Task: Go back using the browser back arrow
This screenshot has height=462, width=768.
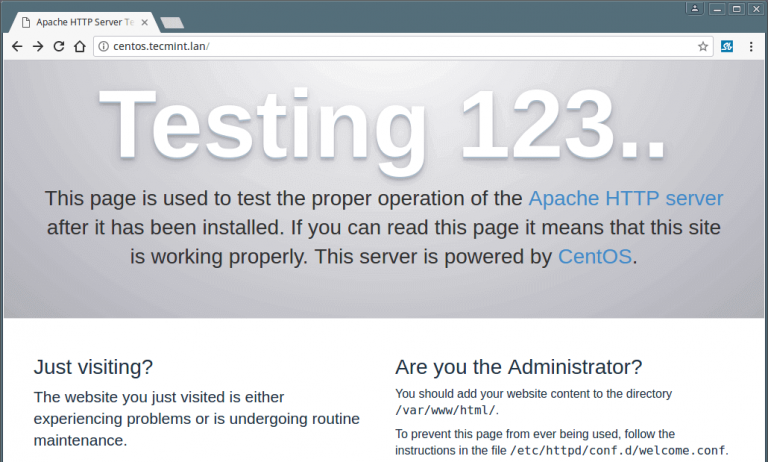Action: click(17, 47)
